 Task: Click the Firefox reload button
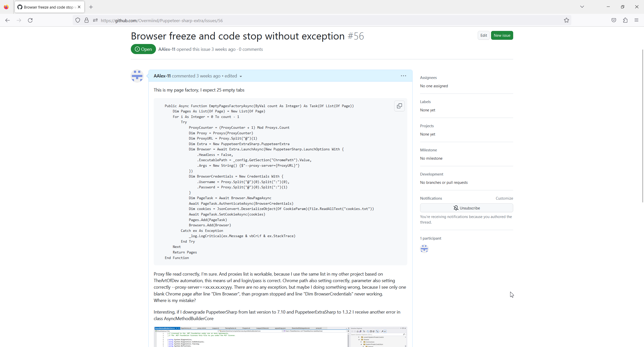coord(30,20)
